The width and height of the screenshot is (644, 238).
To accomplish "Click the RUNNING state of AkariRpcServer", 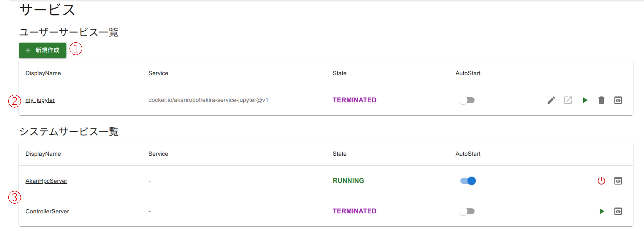I will point(348,181).
